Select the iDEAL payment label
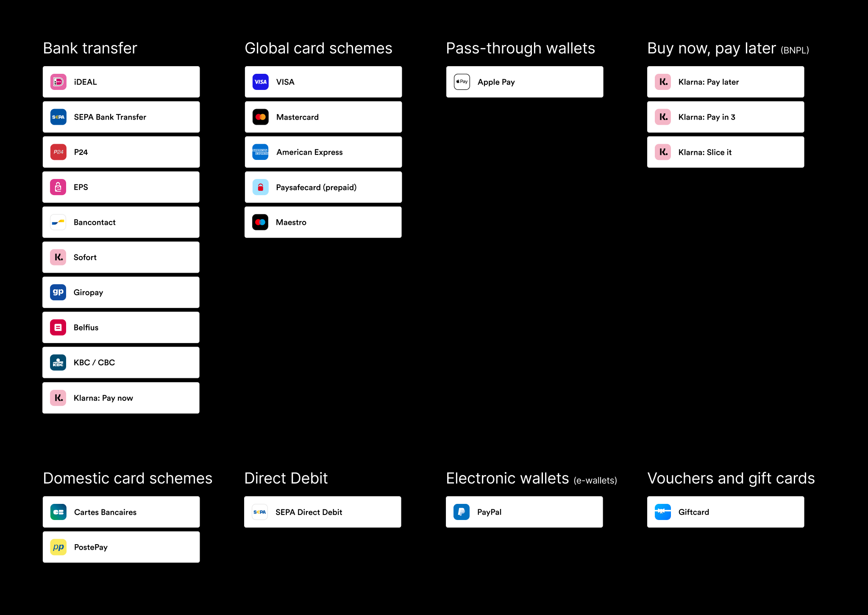Image resolution: width=868 pixels, height=615 pixels. (x=86, y=82)
